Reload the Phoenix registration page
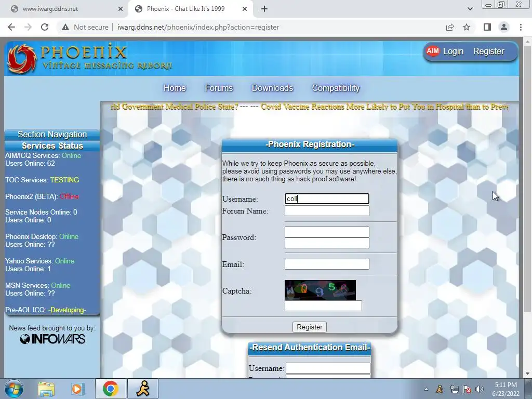 (x=45, y=27)
